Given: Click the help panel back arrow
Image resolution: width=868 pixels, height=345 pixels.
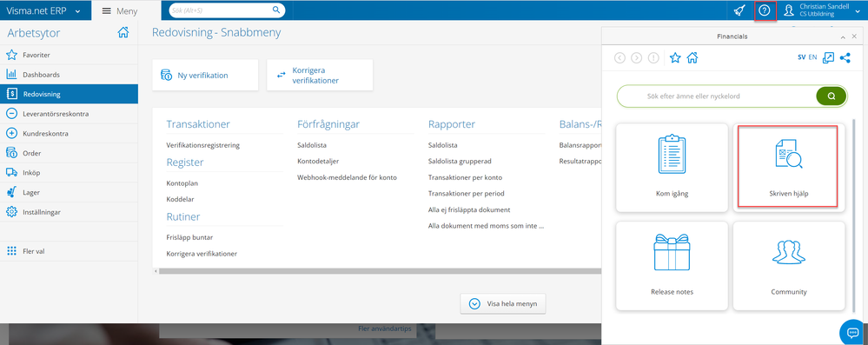Looking at the screenshot, I should tap(620, 57).
